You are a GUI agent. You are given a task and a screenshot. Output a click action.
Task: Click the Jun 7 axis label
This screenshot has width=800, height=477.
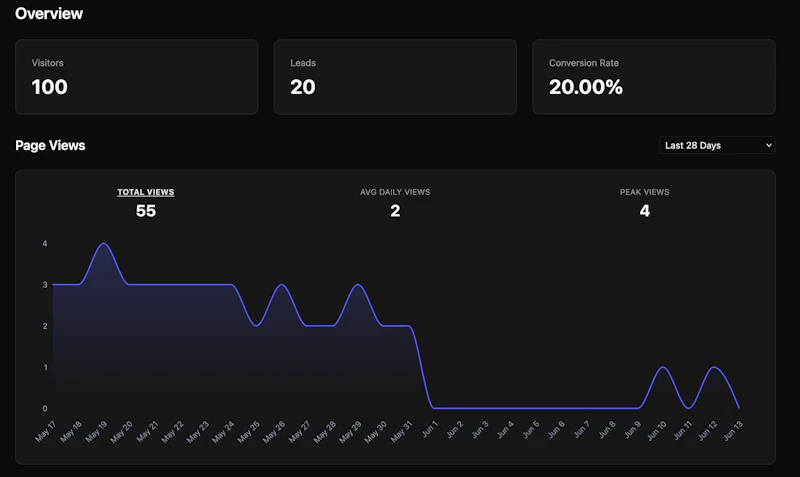point(582,429)
